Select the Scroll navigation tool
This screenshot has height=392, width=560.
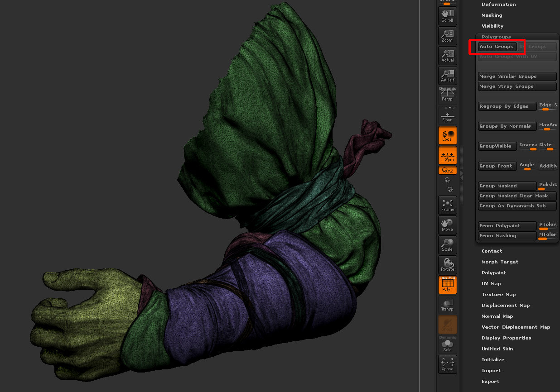click(x=448, y=15)
